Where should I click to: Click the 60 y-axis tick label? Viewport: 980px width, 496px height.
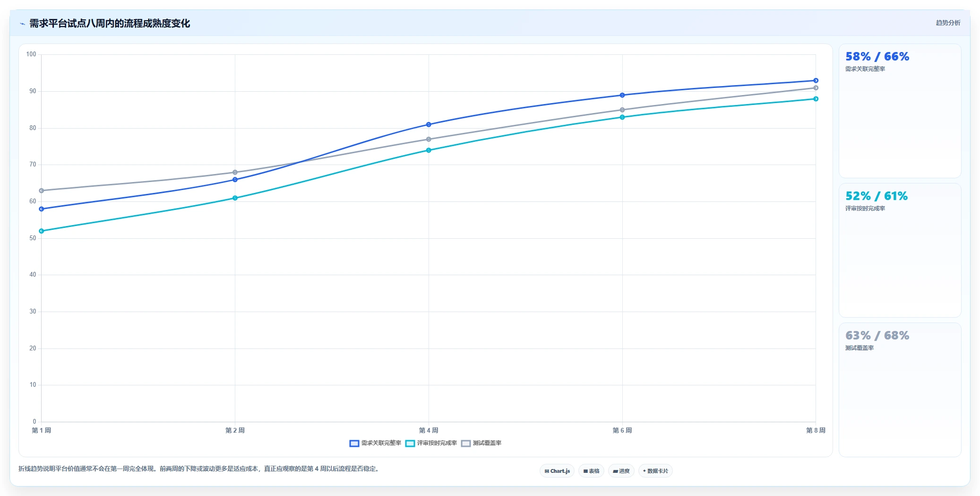(33, 201)
